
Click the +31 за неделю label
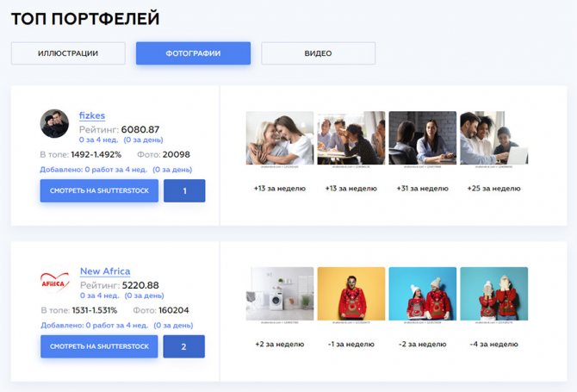tap(423, 189)
